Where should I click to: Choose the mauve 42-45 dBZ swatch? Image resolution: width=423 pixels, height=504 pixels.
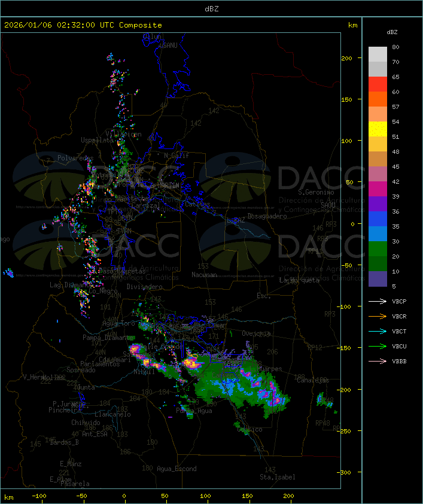(378, 174)
